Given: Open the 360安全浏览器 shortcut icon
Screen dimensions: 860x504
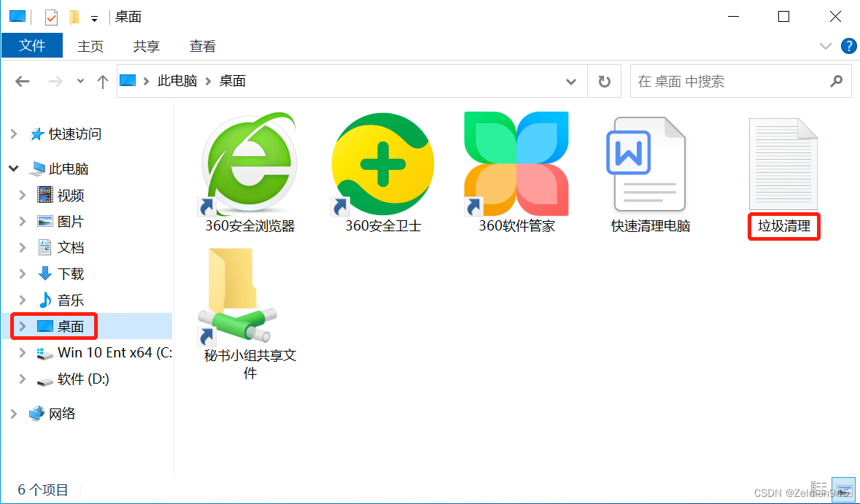Looking at the screenshot, I should click(x=249, y=163).
